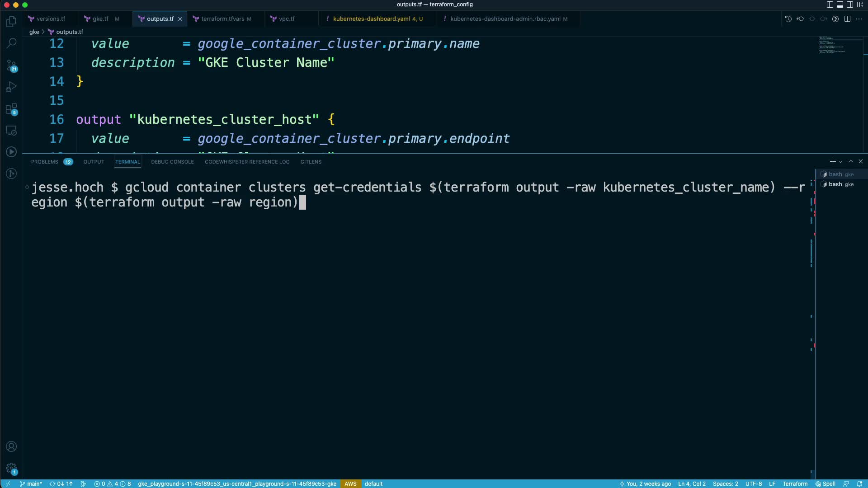Open the Accounts icon in activity bar
The height and width of the screenshot is (488, 868).
tap(11, 447)
